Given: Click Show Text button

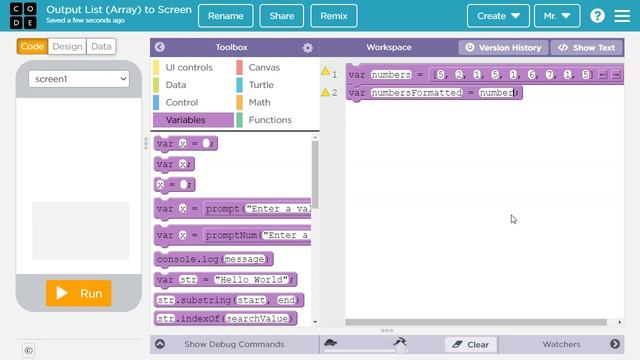Looking at the screenshot, I should tap(586, 48).
